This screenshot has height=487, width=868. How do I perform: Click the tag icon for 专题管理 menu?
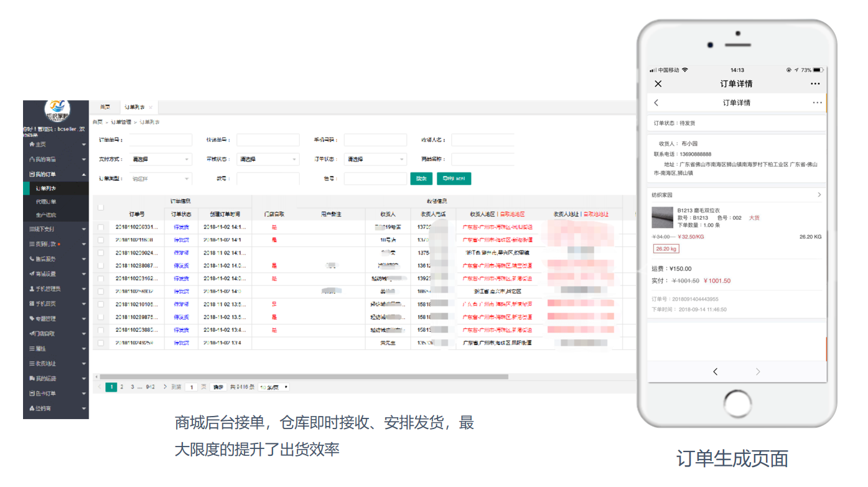32,319
